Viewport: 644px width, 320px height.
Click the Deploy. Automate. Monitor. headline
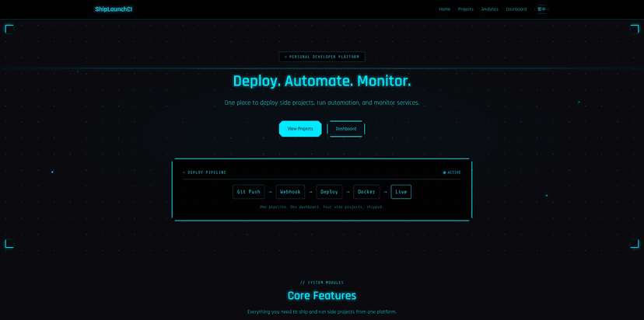[x=322, y=81]
